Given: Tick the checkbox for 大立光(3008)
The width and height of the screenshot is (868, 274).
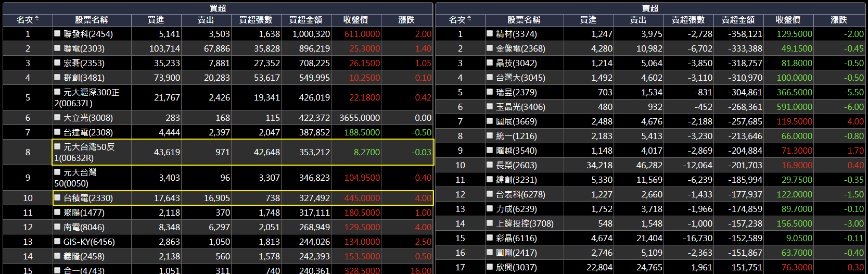Looking at the screenshot, I should 57,118.
